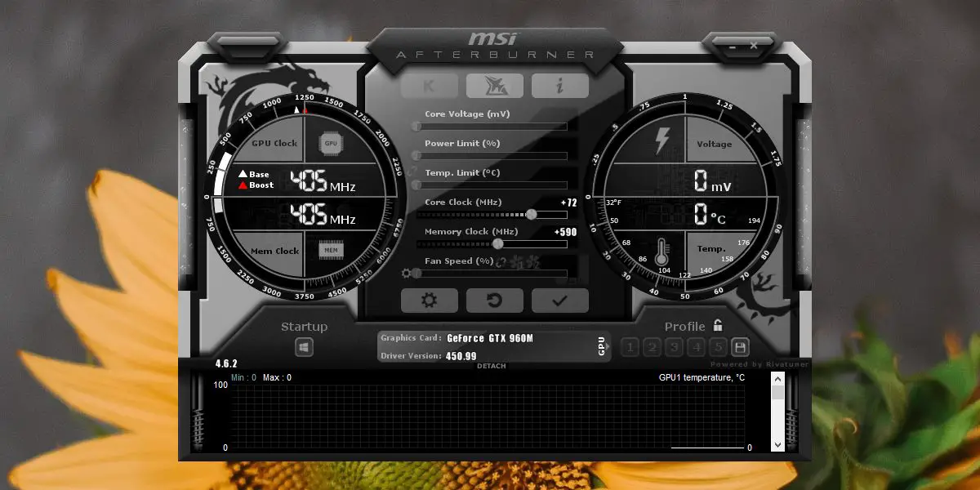Image resolution: width=980 pixels, height=490 pixels.
Task: Toggle Windows Startup launch icon
Action: point(305,348)
